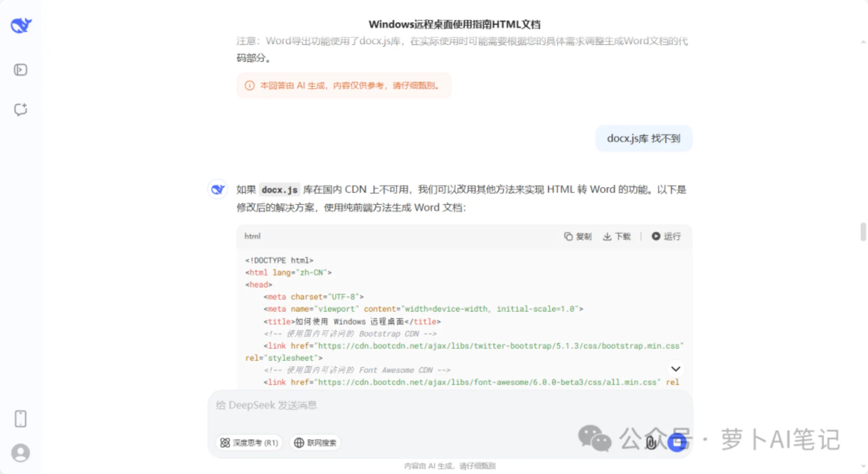Run the HTML code with 运行 button

(666, 236)
